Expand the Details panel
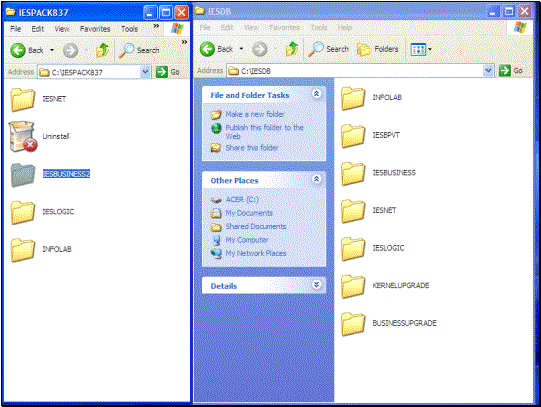 click(x=316, y=285)
